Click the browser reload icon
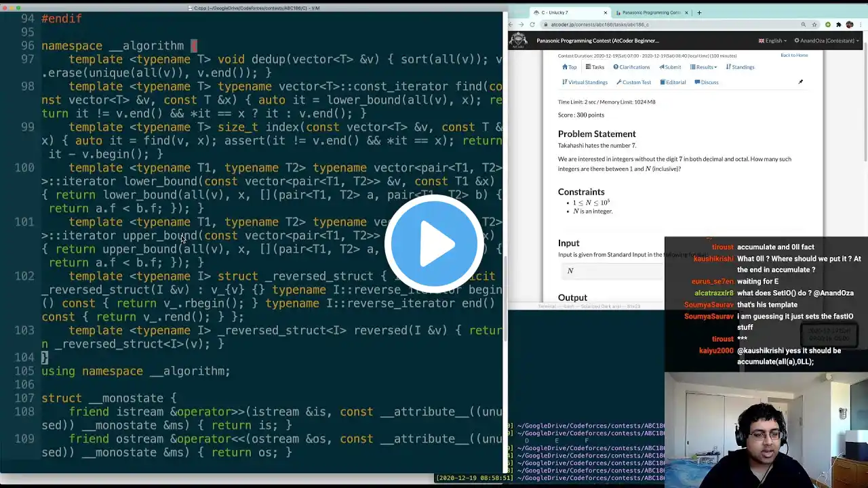Screen dimensions: 868x488 click(532, 24)
